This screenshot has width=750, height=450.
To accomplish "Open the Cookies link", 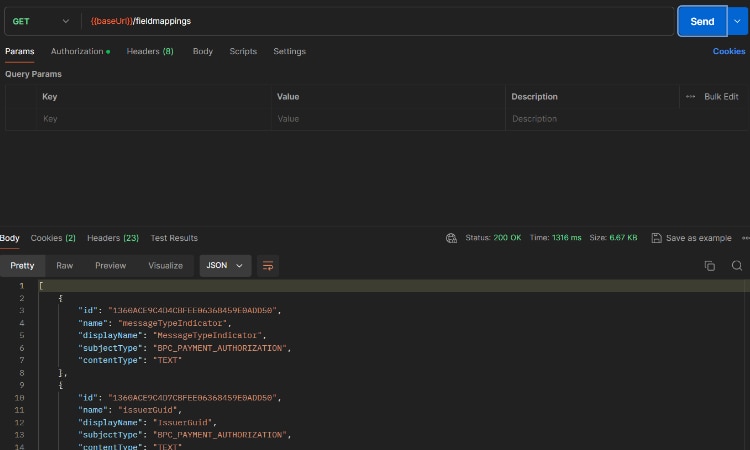I will click(x=728, y=51).
